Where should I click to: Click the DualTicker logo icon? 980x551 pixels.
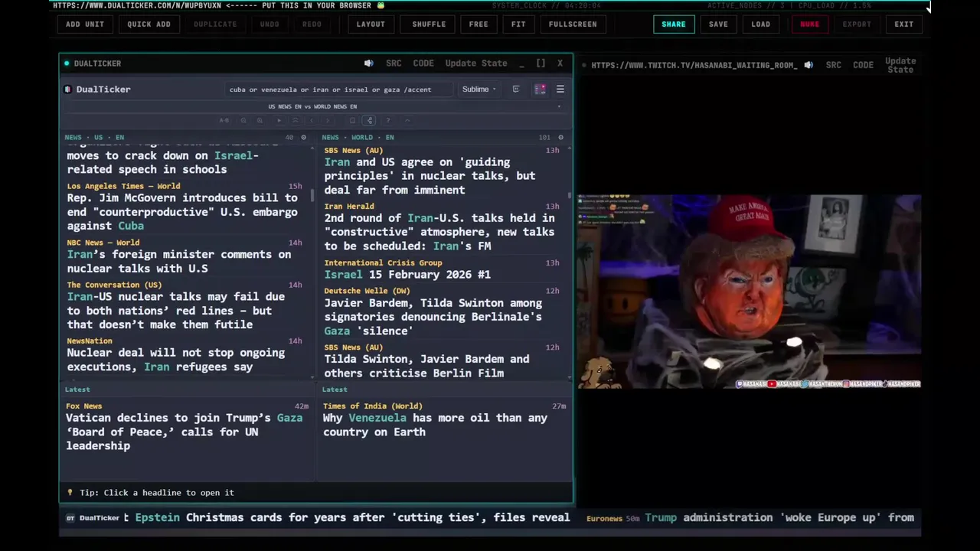point(67,90)
